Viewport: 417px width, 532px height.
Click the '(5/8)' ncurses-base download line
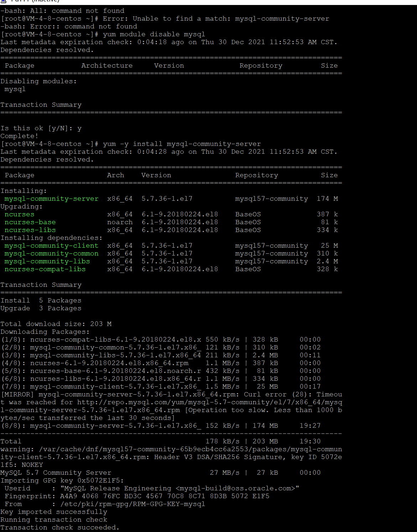(x=161, y=371)
